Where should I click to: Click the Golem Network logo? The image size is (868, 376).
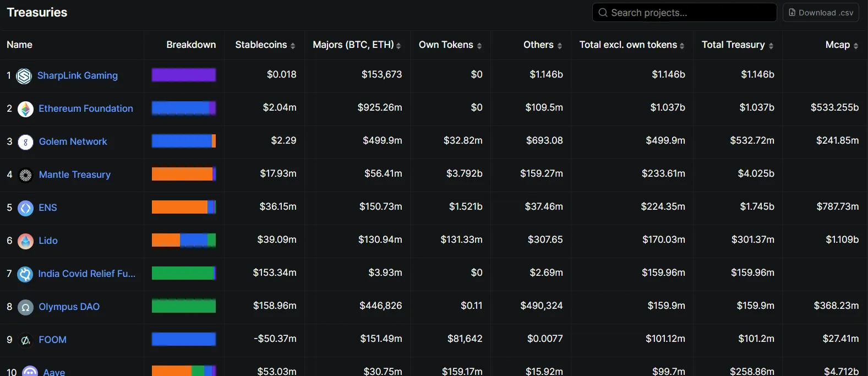[x=25, y=142]
